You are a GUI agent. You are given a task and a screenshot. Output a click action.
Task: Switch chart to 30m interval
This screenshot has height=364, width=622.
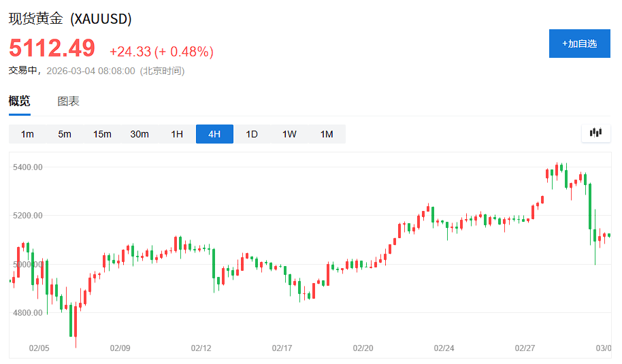tap(140, 134)
